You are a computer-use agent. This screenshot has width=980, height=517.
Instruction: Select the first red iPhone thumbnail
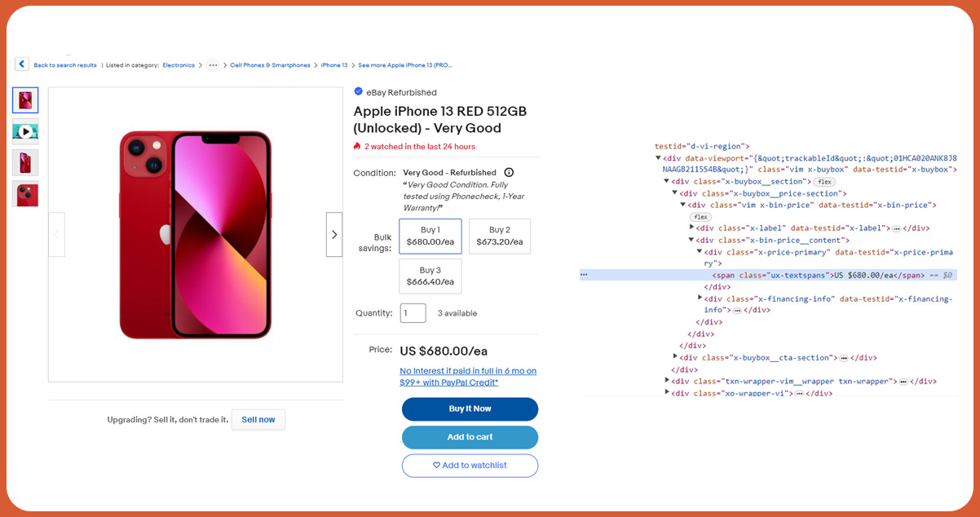pos(25,100)
